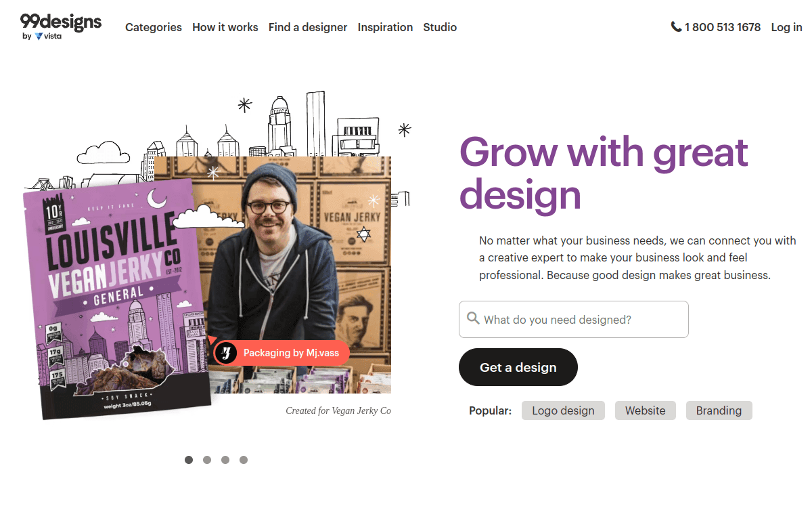
Task: Choose the Logo design popular tag
Action: (x=563, y=410)
